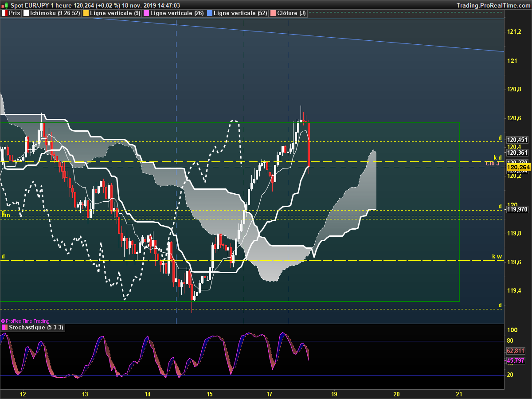Click the 120,8 price axis label

click(x=514, y=89)
